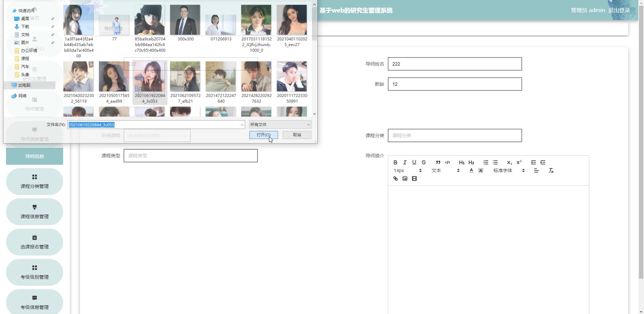Select thumbnail 20210401102025_eec27
Screen dimensions: 644x314
click(x=292, y=26)
